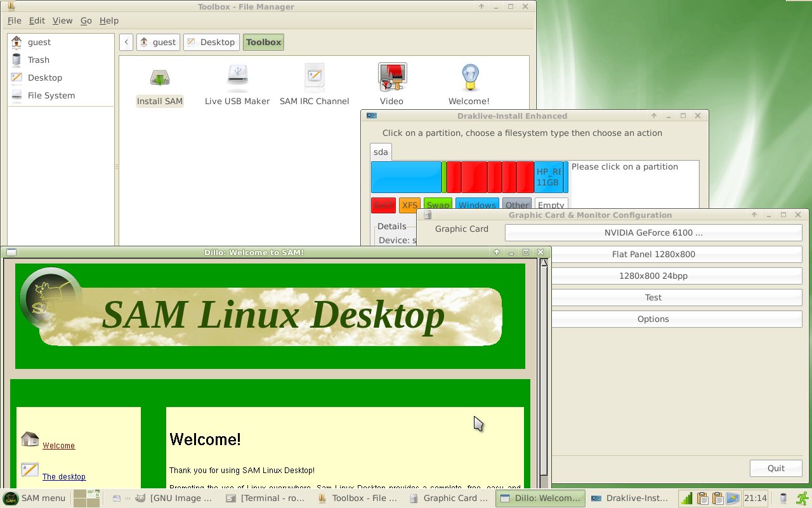Click the Graphic Card window title icon
812x508 pixels.
428,215
